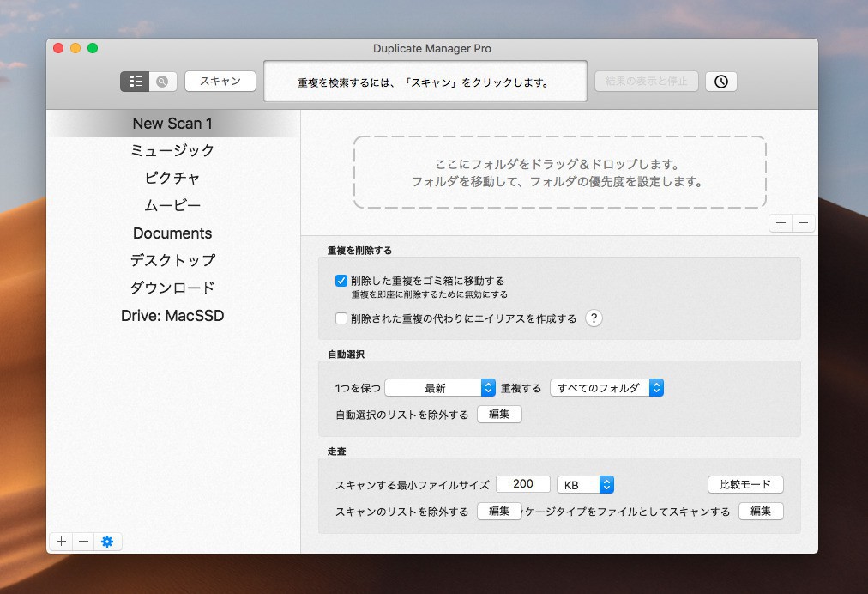Add a new scan with sidebar plus

point(61,542)
